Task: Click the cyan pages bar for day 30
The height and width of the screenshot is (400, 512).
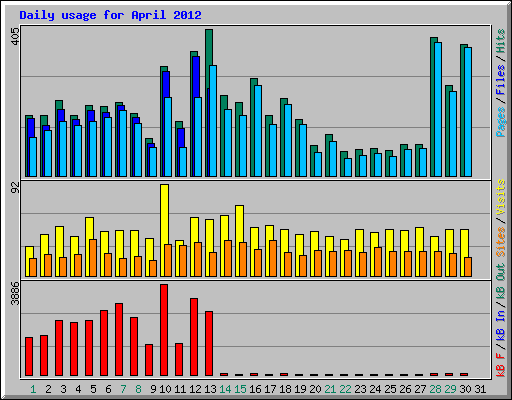Action: click(468, 112)
